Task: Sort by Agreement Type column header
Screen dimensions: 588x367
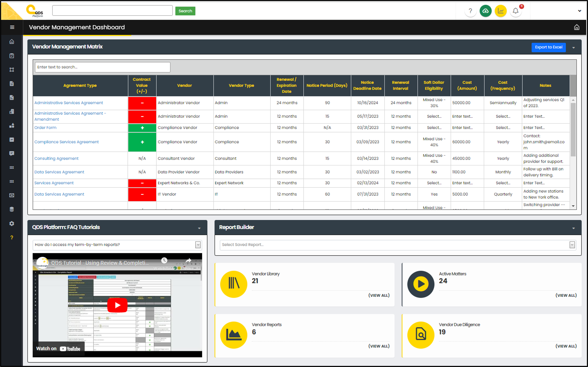Action: coord(80,86)
